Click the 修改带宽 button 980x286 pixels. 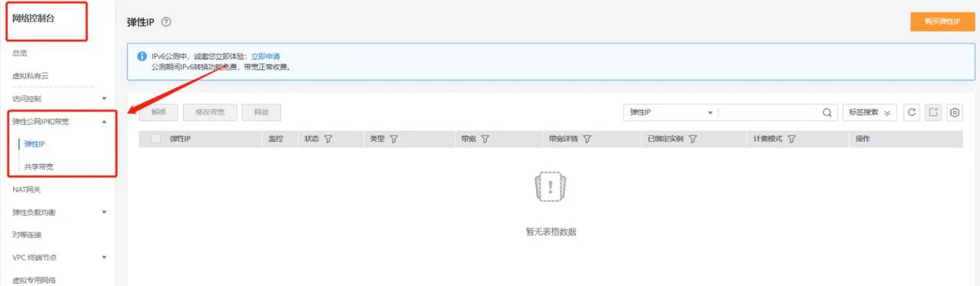point(210,113)
